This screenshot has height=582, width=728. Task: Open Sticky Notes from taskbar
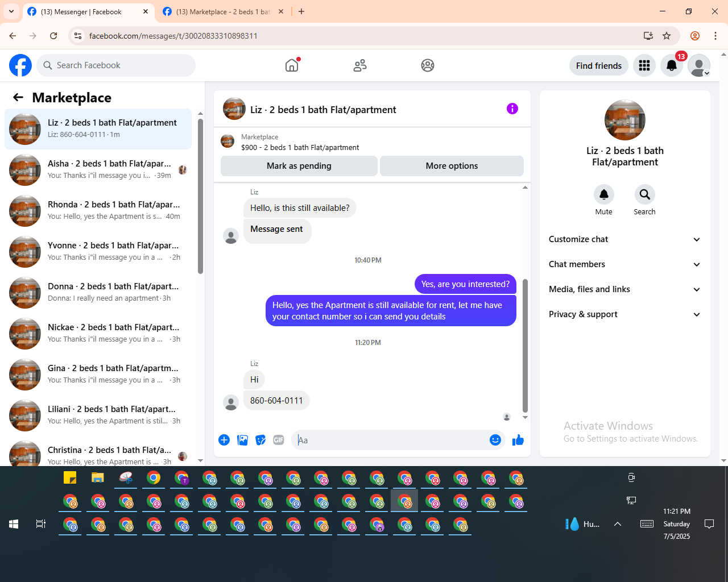coord(70,477)
